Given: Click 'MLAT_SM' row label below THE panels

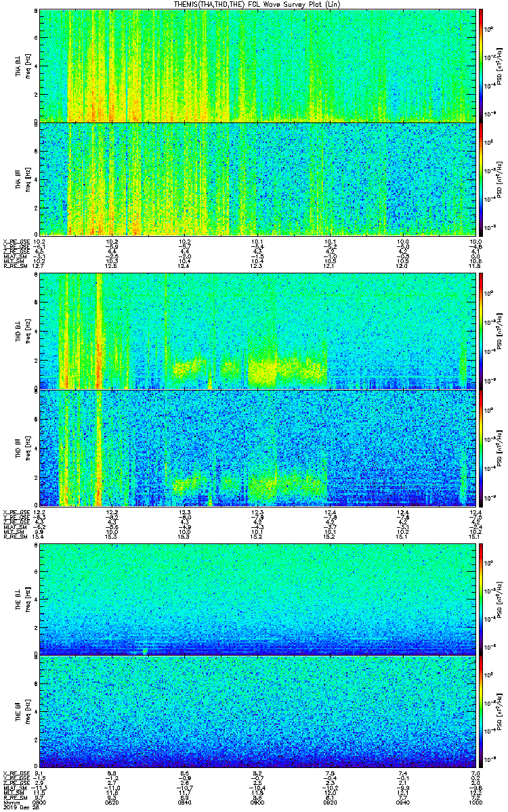Looking at the screenshot, I should pos(15,788).
